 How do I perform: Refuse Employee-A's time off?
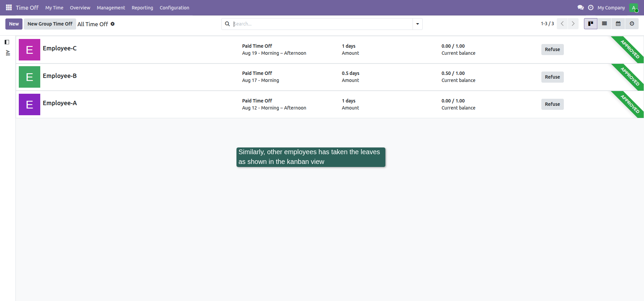click(552, 104)
